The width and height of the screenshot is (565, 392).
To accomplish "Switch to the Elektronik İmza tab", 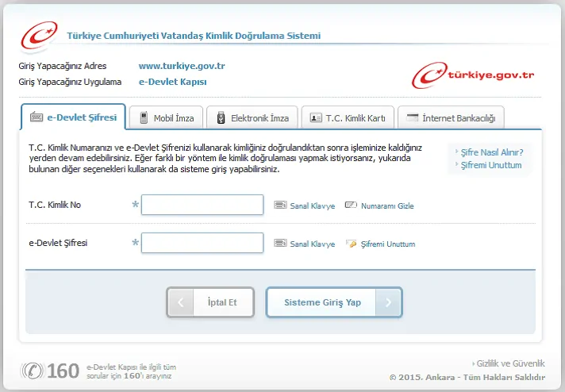I will pos(252,117).
